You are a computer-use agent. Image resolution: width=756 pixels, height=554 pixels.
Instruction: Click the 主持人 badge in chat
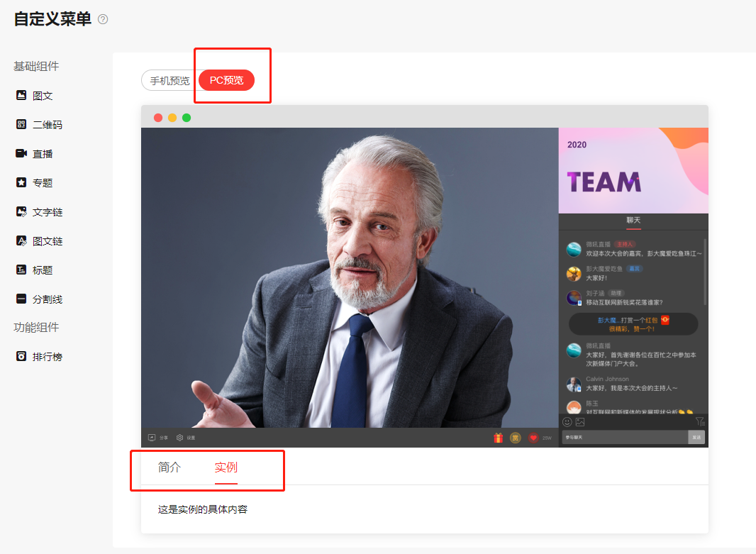[x=625, y=245]
